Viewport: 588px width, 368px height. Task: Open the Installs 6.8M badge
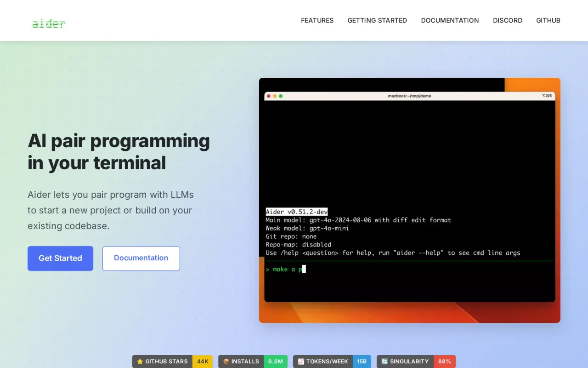coord(253,362)
